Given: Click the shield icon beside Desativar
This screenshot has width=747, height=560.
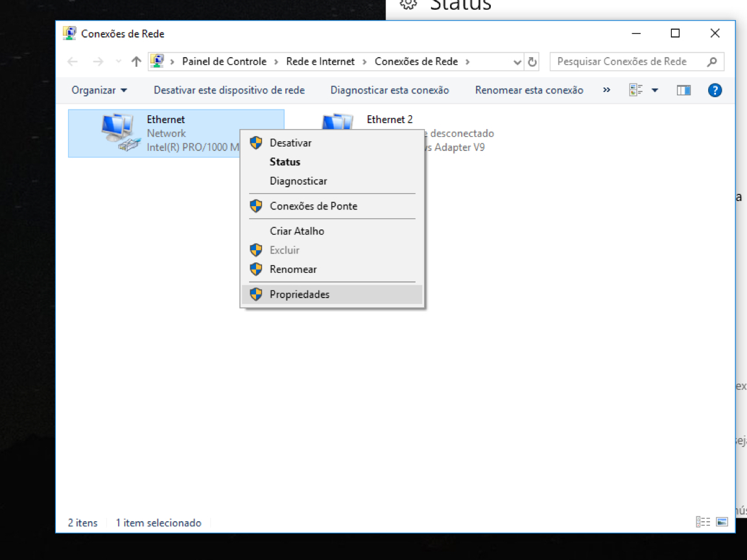Looking at the screenshot, I should pyautogui.click(x=256, y=143).
